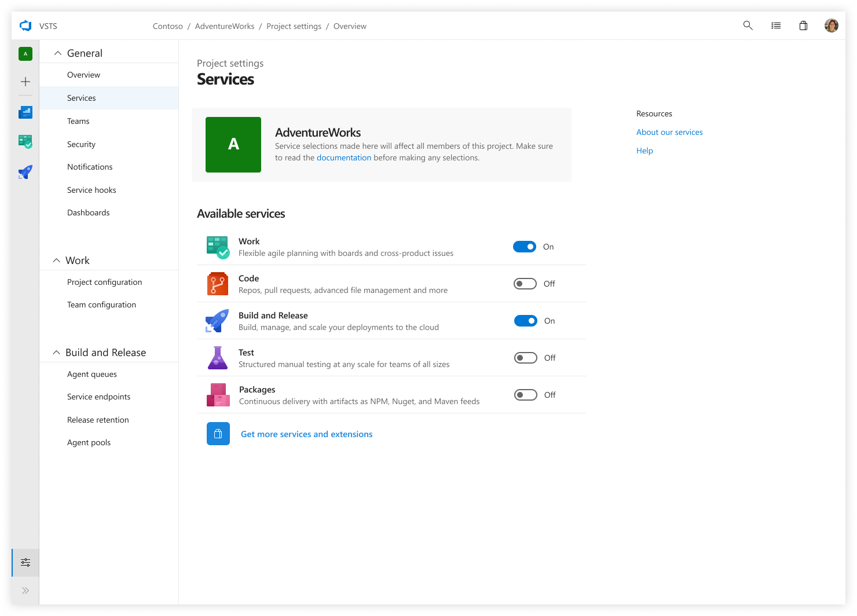Open the documentation link

pyautogui.click(x=344, y=157)
